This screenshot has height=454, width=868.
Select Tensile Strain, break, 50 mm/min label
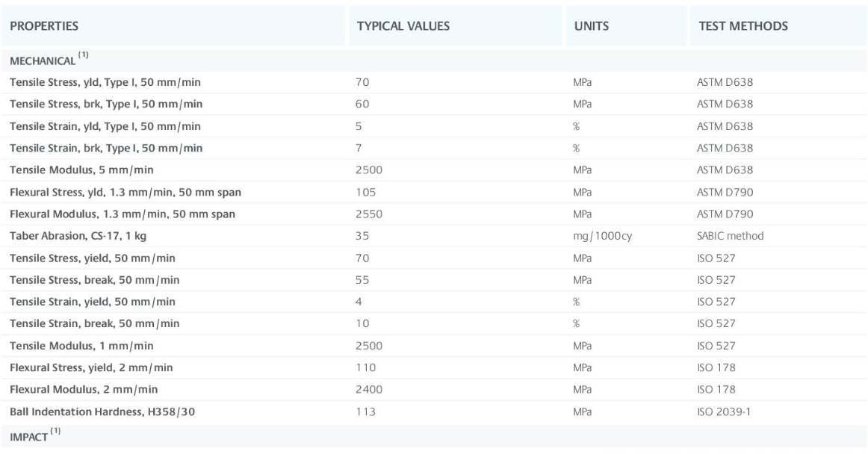pos(94,323)
